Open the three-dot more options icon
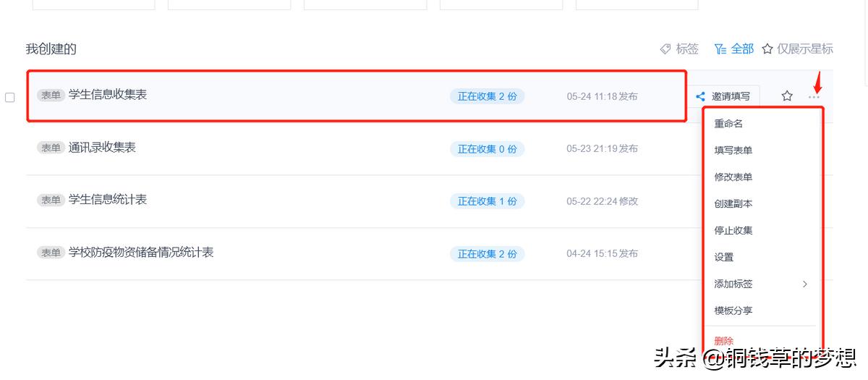Viewport: 868px width, 380px height. (815, 96)
